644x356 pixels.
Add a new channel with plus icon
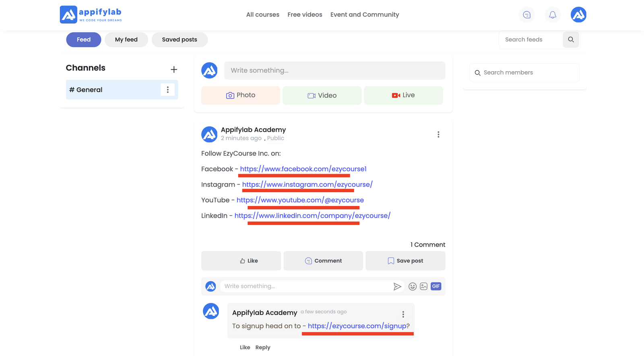coord(173,70)
